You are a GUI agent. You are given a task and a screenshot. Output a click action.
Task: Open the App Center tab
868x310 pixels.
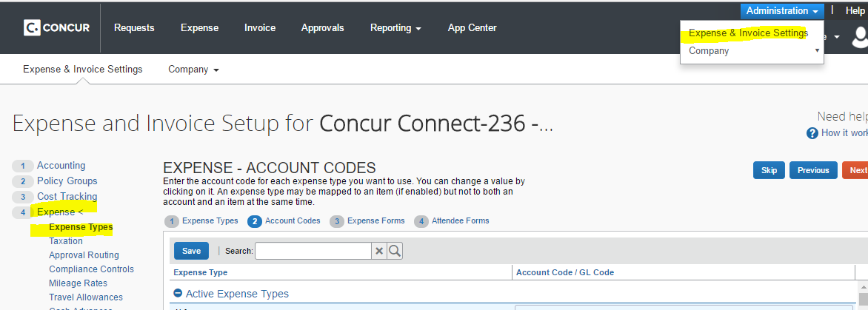coord(473,27)
